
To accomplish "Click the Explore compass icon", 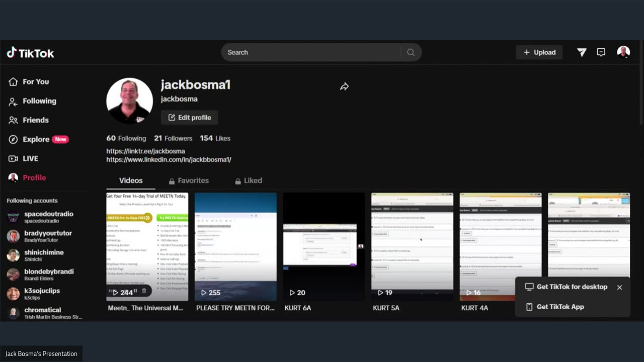I will (13, 139).
